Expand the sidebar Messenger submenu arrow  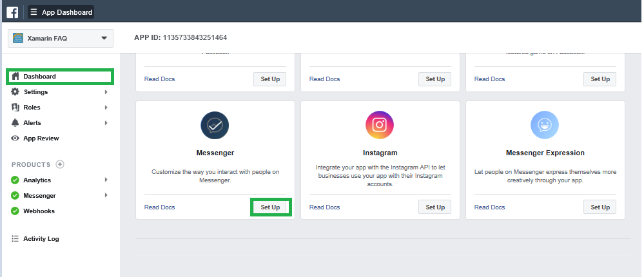[x=106, y=195]
